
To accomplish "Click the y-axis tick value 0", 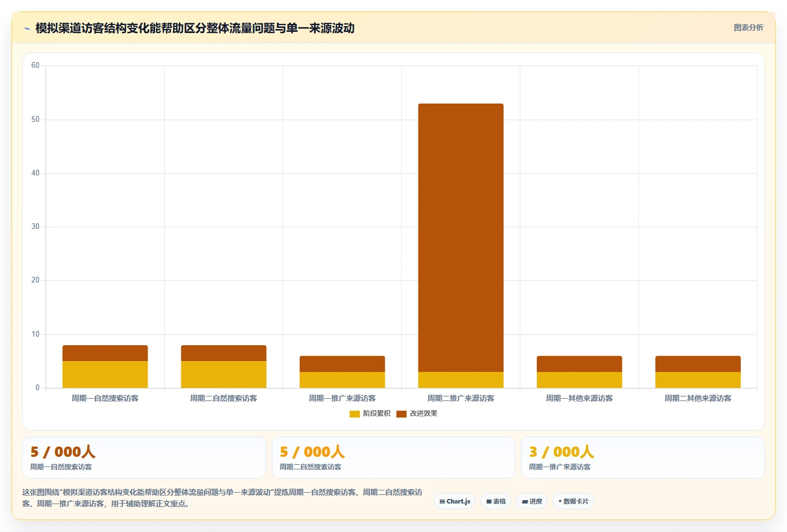I will click(38, 388).
